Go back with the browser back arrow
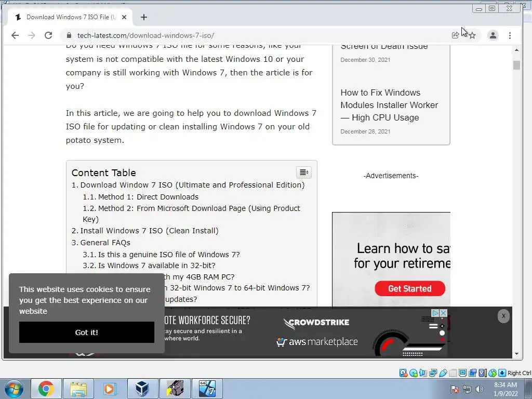 [x=15, y=35]
